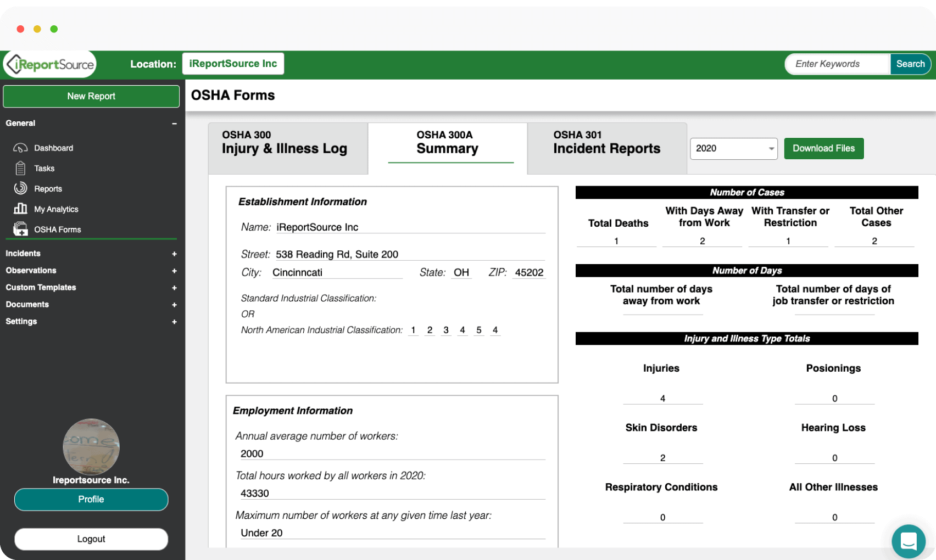This screenshot has height=560, width=936.
Task: Click the State field OH
Action: point(461,272)
